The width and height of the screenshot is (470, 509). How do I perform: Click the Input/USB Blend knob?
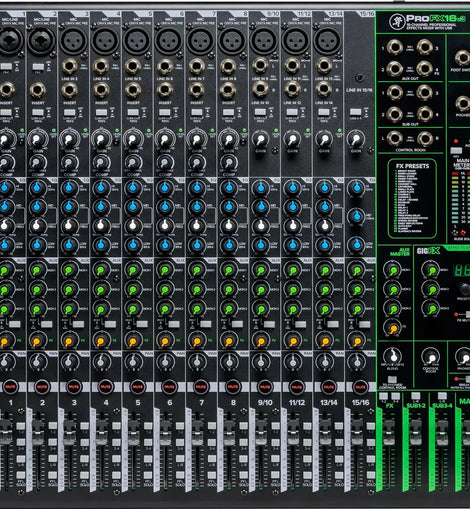tap(393, 356)
